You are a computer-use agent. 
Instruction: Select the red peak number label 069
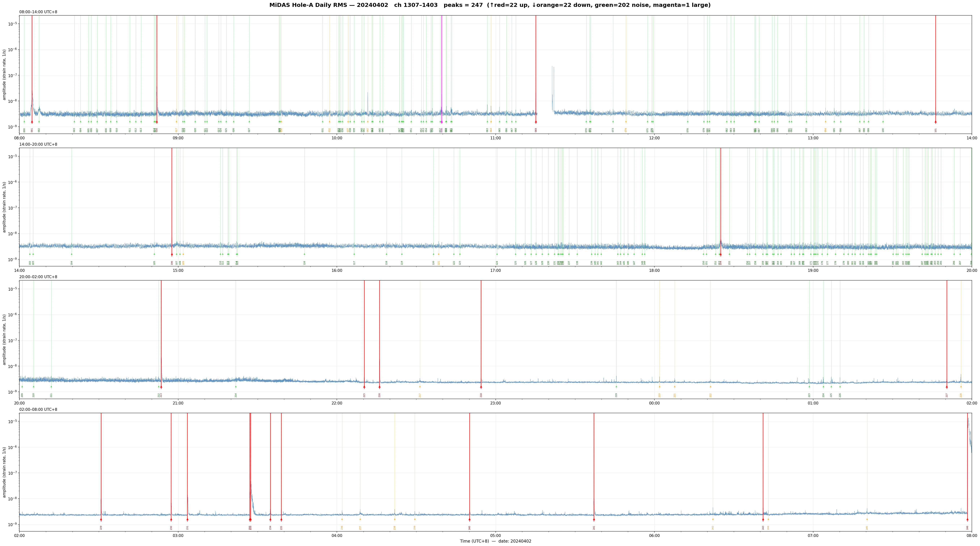point(536,130)
